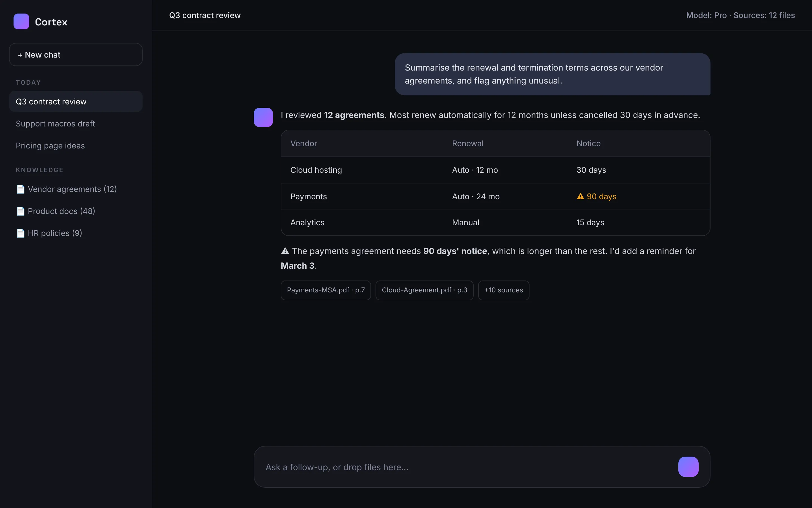Viewport: 812px width, 508px height.
Task: Click the warning icon before the payments agreement note
Action: tap(285, 251)
